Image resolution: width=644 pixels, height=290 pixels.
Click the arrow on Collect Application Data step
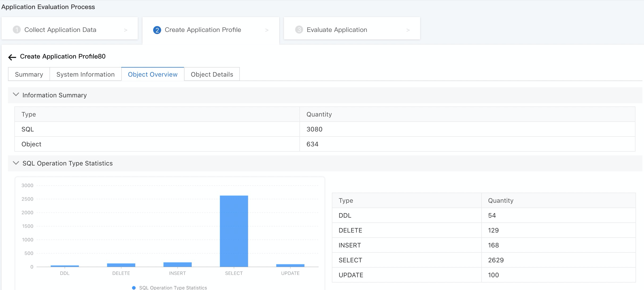point(126,30)
